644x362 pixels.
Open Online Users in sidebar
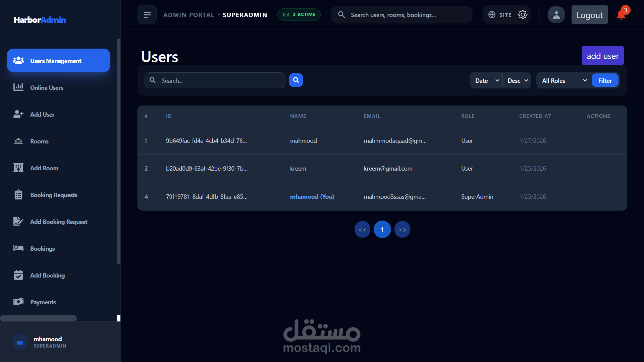(47, 87)
